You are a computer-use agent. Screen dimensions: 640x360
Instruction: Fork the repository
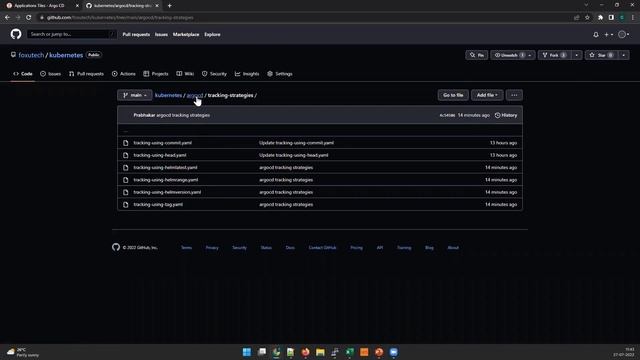pyautogui.click(x=554, y=55)
